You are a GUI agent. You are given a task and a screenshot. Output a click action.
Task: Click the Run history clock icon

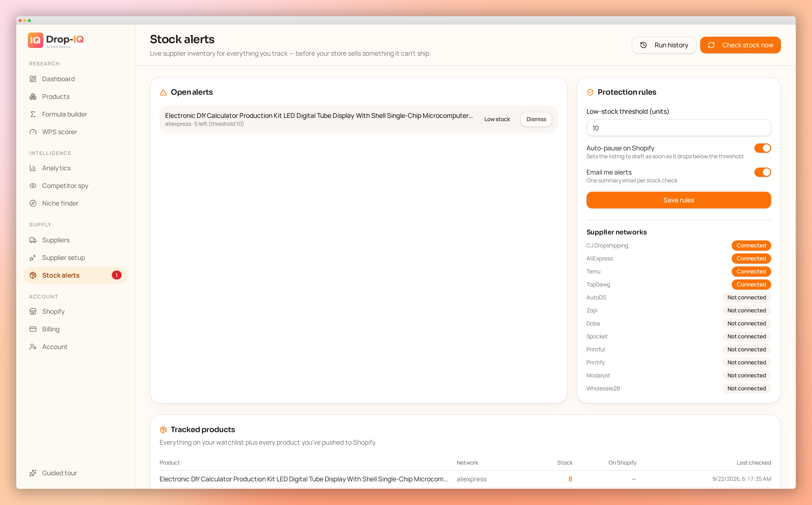[x=643, y=45]
